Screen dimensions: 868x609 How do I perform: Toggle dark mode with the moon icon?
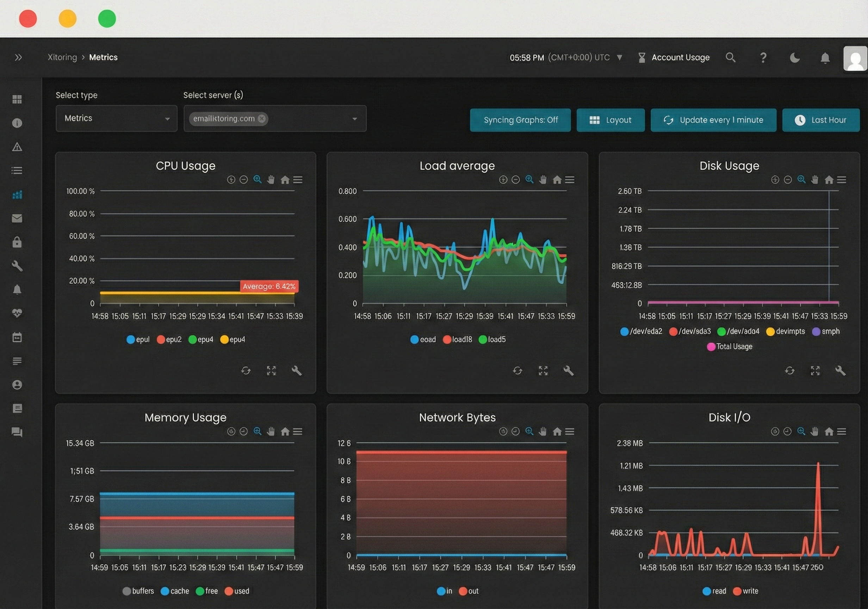tap(795, 57)
